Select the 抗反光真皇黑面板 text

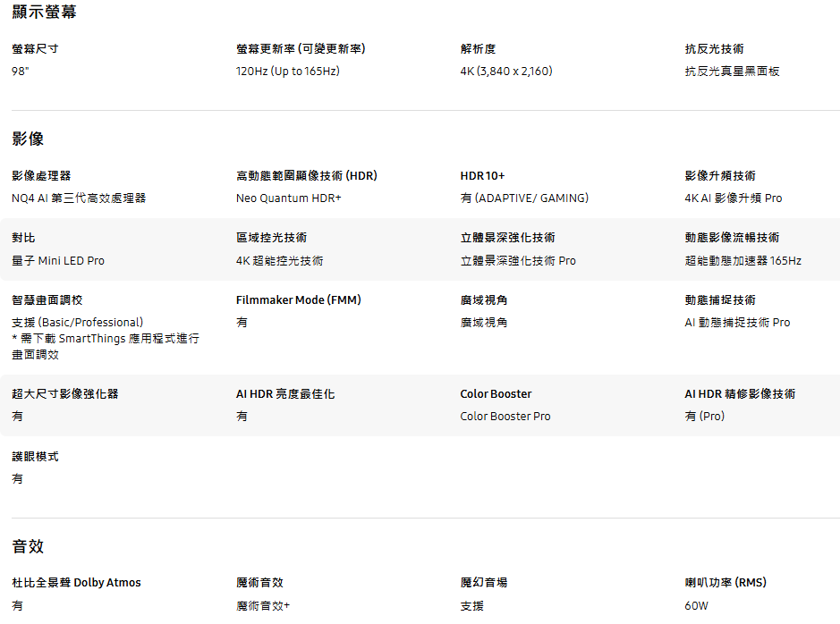point(732,72)
